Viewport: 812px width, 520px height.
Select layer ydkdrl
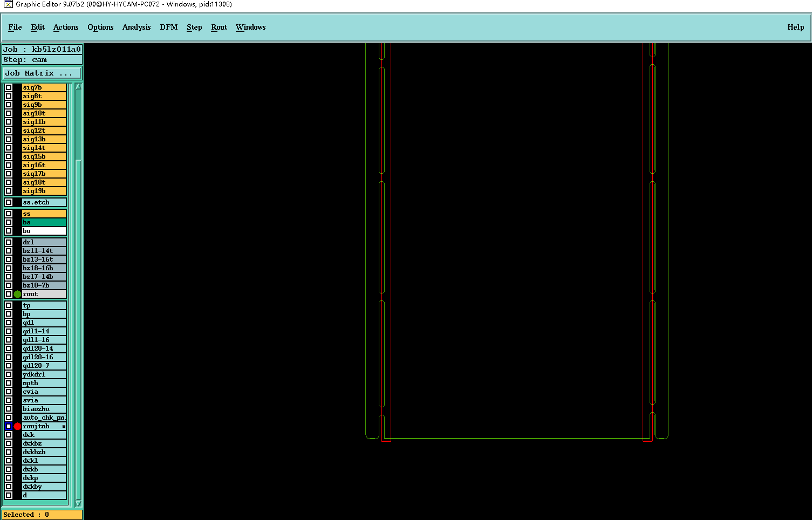[44, 374]
